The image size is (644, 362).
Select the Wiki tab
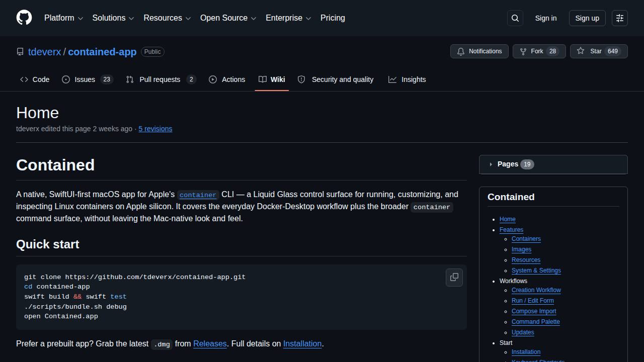(272, 79)
